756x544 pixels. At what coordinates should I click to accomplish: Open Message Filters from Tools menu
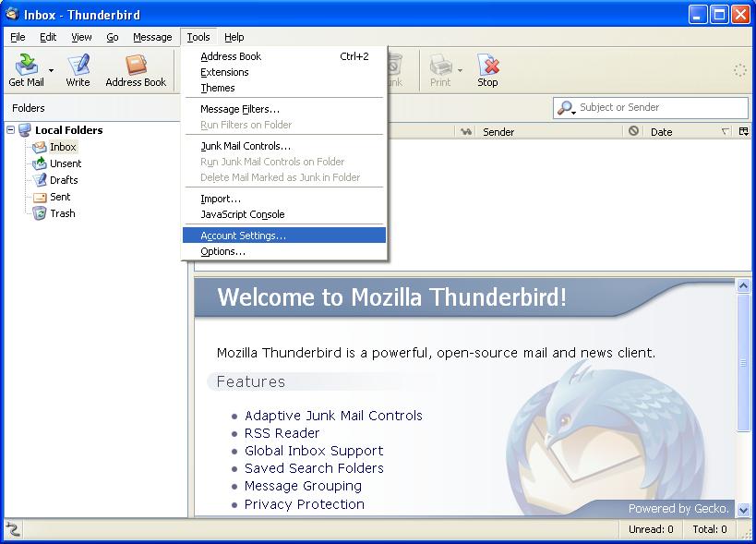point(284,109)
